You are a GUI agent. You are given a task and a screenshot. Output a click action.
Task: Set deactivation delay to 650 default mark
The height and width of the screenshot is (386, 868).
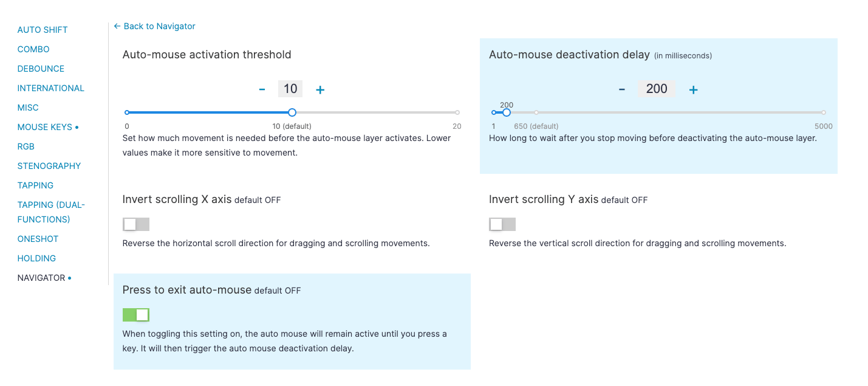pos(536,112)
